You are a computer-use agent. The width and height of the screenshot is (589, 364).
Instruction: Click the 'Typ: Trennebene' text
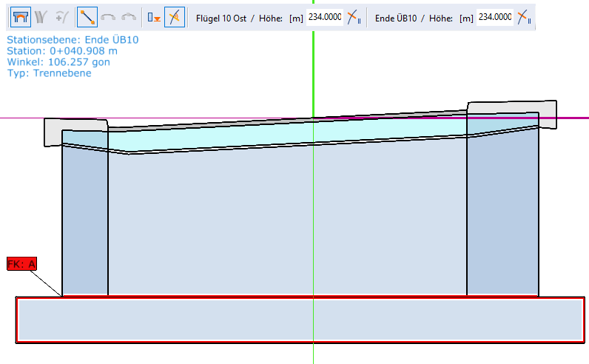[x=50, y=73]
